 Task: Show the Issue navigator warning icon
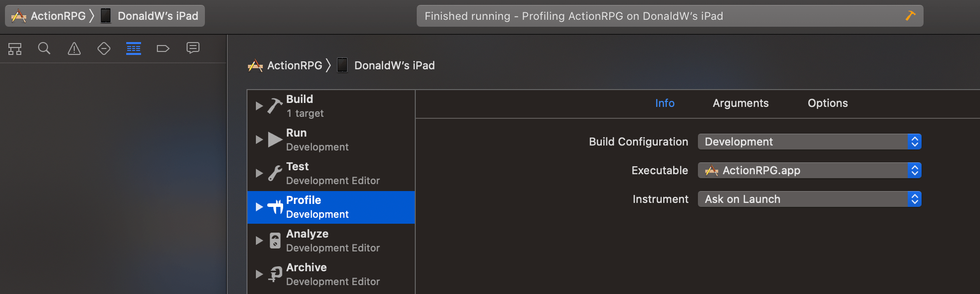pos(74,49)
